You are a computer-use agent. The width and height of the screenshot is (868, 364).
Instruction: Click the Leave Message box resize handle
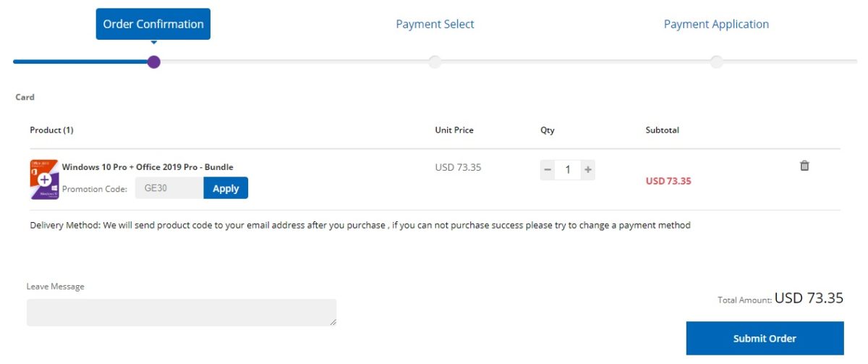pos(333,322)
